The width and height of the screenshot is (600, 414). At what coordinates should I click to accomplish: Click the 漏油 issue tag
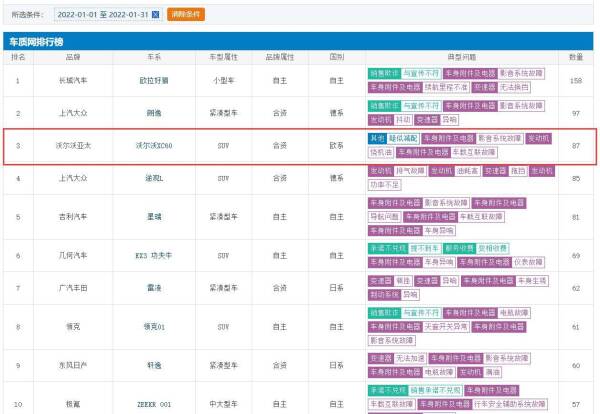click(x=492, y=372)
